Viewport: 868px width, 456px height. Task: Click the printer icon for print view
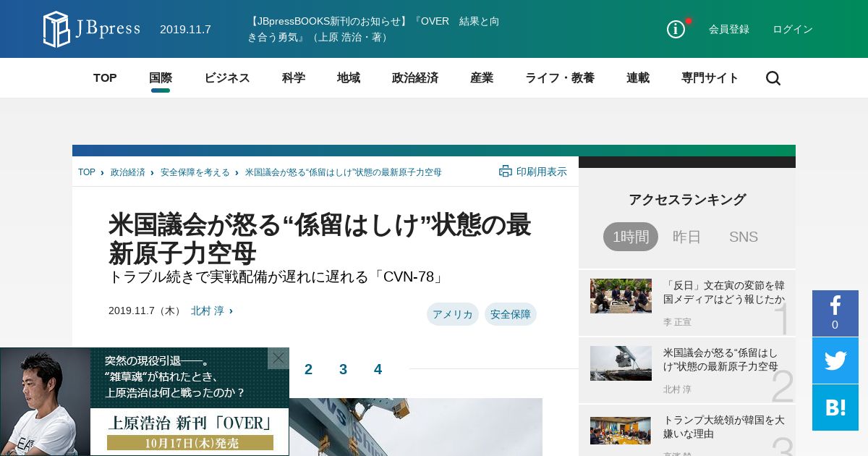506,172
